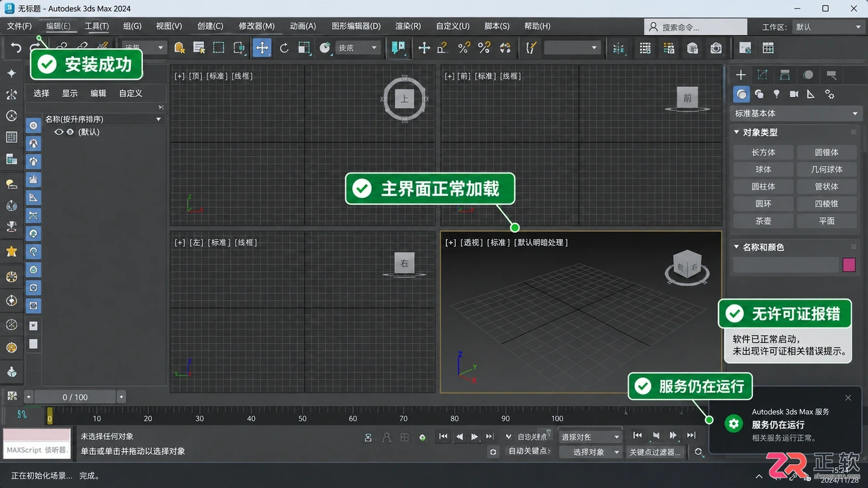868x488 pixels.
Task: Toggle the Angle Snap icon
Action: click(x=442, y=48)
